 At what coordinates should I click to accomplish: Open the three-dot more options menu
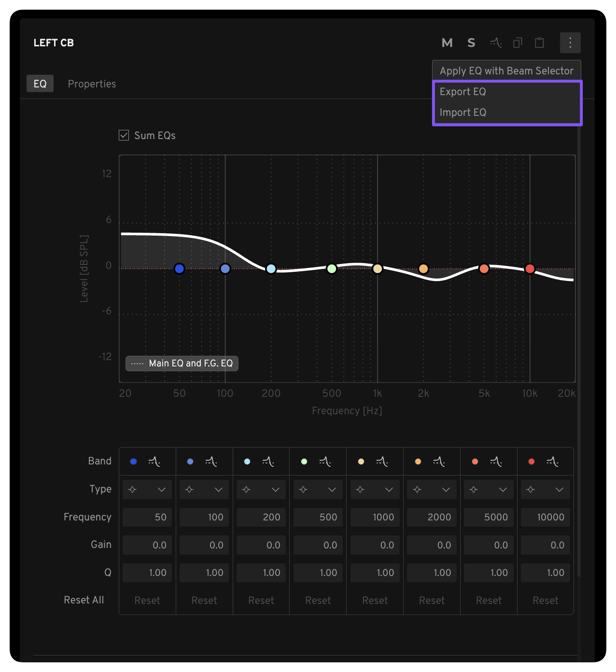coord(570,43)
